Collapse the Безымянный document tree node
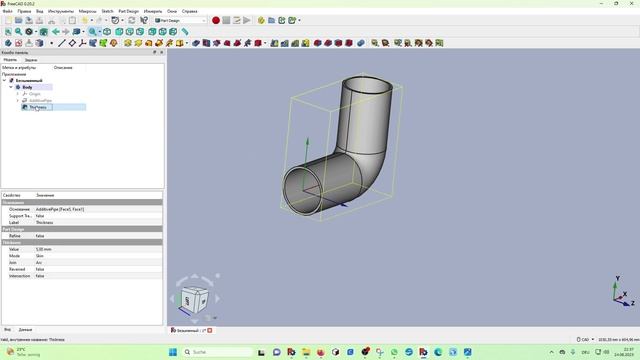Image resolution: width=640 pixels, height=360 pixels. pos(4,80)
